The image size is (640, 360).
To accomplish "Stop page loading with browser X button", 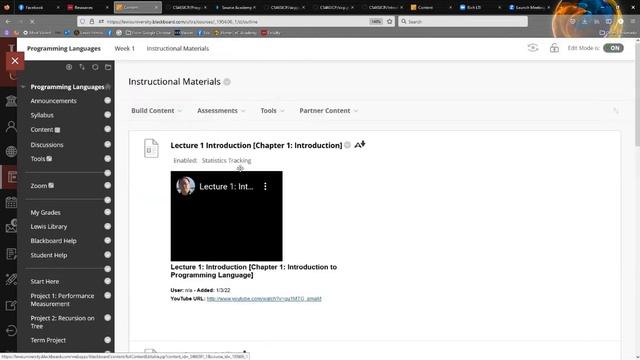I will [x=32, y=21].
